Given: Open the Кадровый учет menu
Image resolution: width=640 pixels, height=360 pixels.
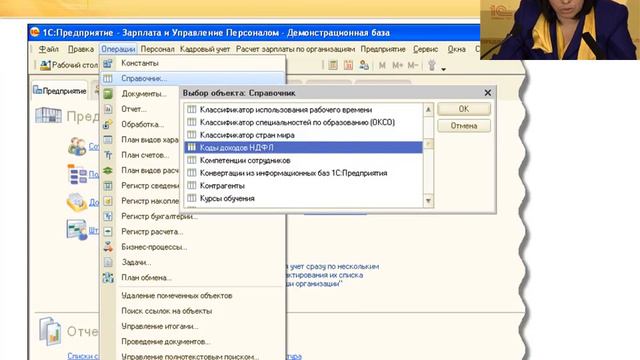Looking at the screenshot, I should (x=205, y=49).
